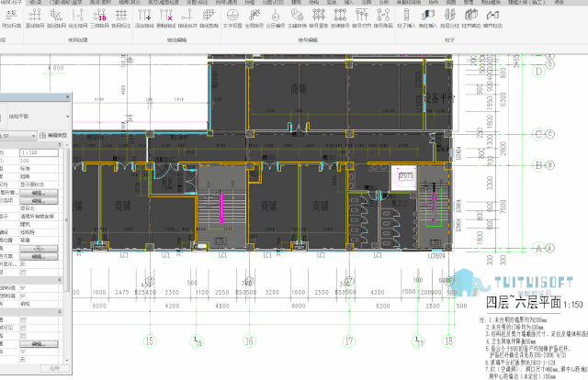The height and width of the screenshot is (380, 588).
Task: Click grid bubble 16 at bottom
Action: tap(249, 341)
